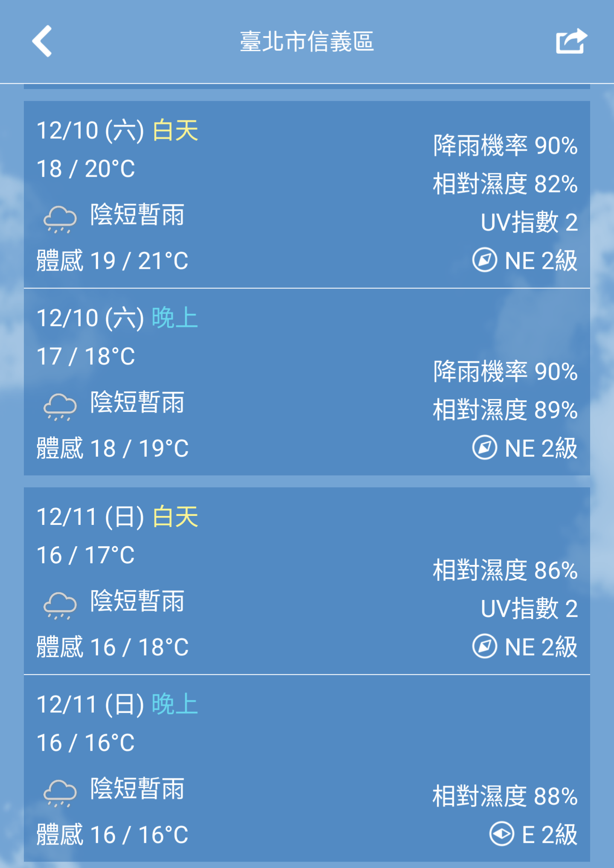Click rain cloud icon for 12/10 daytime
The height and width of the screenshot is (868, 614).
click(60, 219)
